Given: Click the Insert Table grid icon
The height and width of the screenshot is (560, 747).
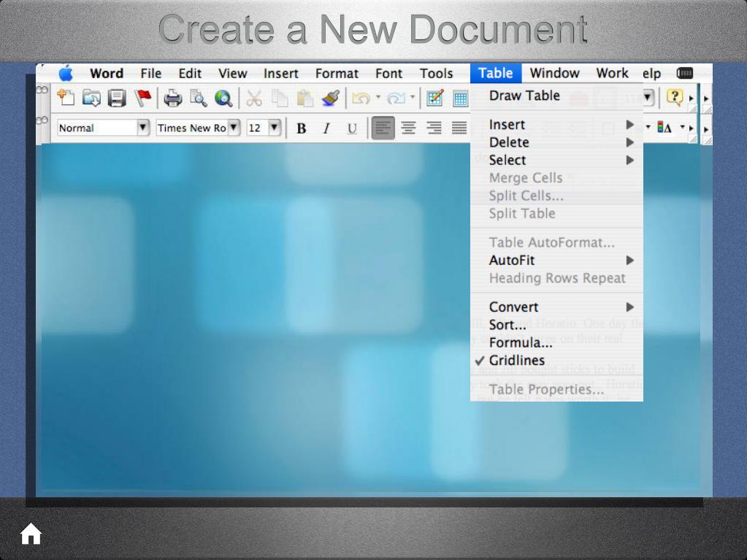Looking at the screenshot, I should (460, 99).
